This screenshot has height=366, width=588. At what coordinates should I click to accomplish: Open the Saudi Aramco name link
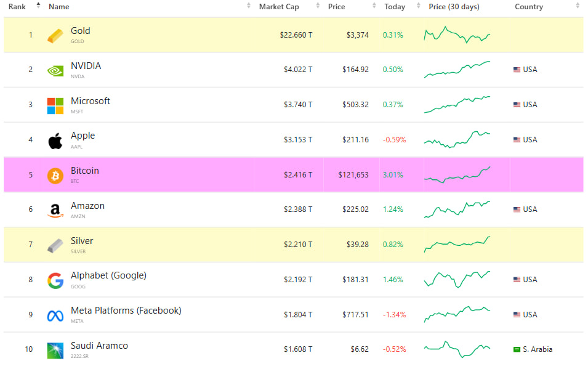point(99,346)
